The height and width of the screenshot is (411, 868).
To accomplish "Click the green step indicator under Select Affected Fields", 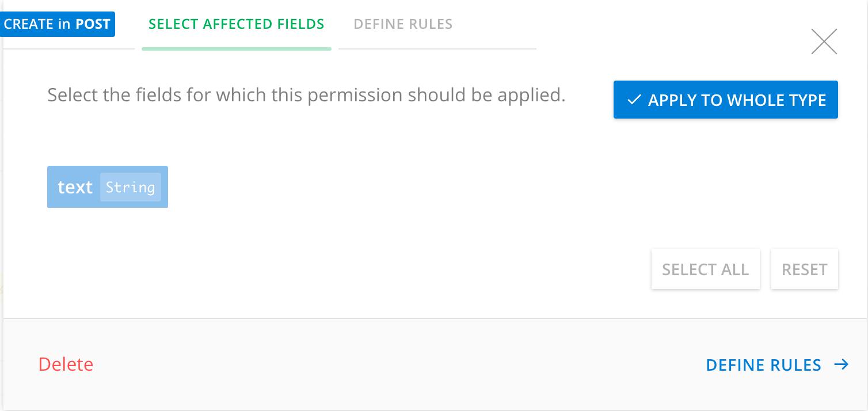I will tap(236, 50).
